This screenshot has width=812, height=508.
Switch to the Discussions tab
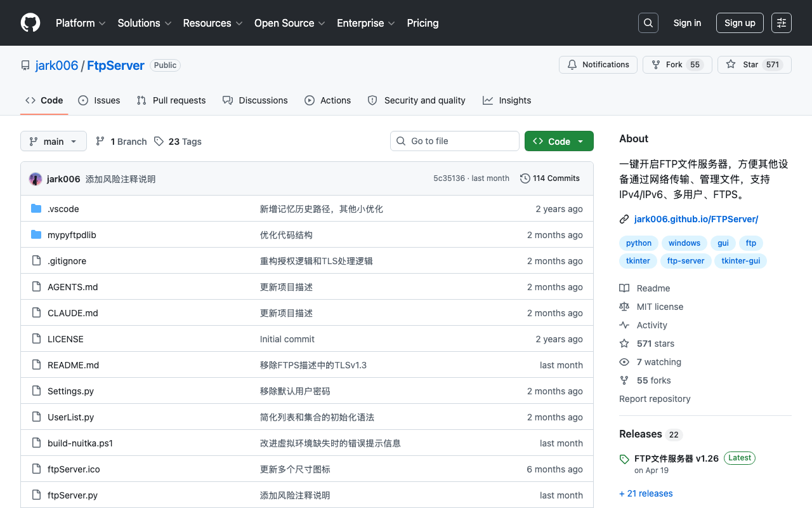pyautogui.click(x=255, y=100)
